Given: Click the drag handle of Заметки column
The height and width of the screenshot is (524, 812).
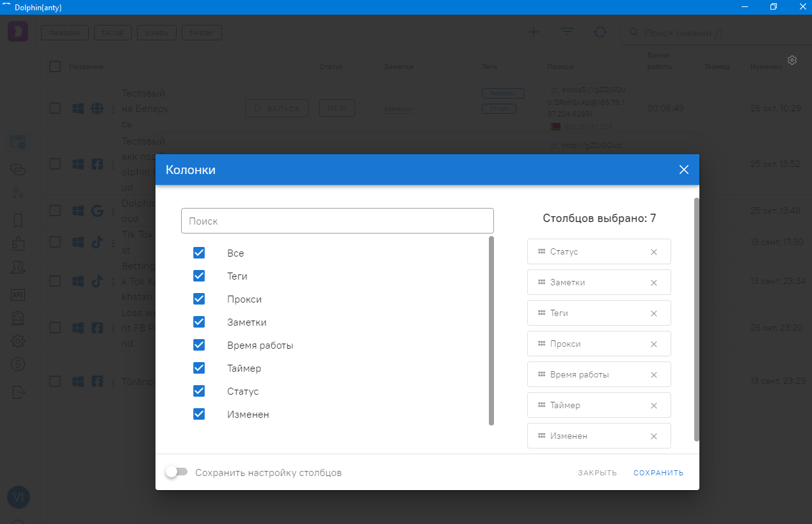Looking at the screenshot, I should (x=541, y=282).
